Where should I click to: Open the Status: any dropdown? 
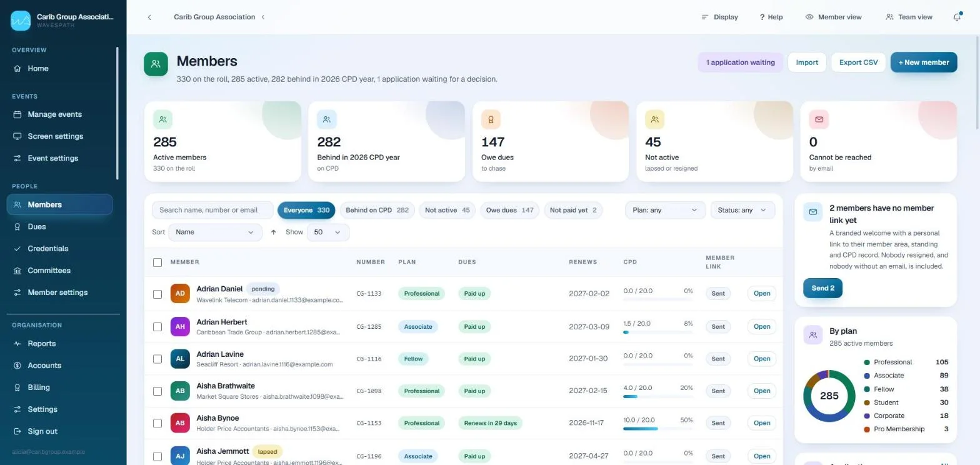pyautogui.click(x=742, y=210)
